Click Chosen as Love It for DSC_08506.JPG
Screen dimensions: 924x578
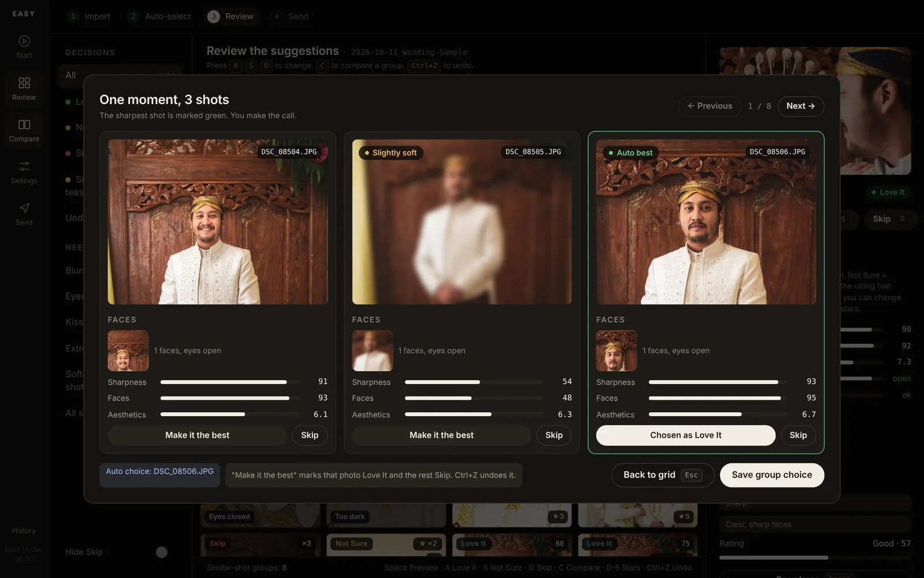click(x=685, y=435)
